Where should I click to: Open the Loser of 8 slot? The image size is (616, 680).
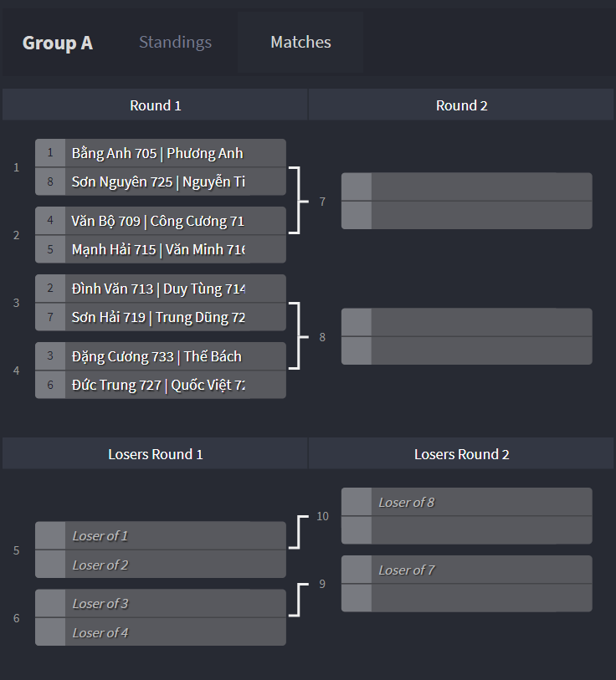(467, 502)
